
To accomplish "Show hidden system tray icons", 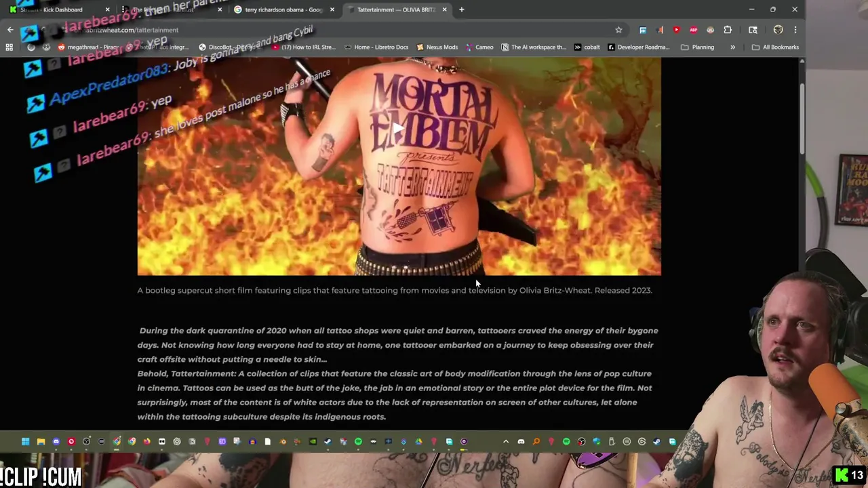I will point(506,442).
